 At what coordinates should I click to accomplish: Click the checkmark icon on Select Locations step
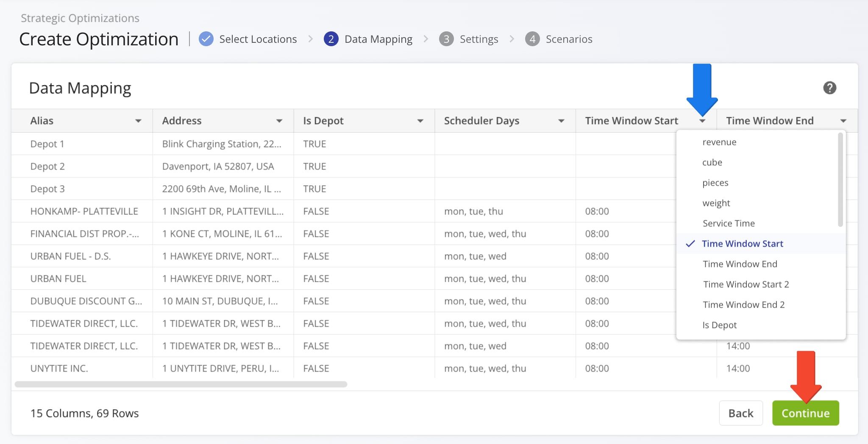[x=206, y=39]
